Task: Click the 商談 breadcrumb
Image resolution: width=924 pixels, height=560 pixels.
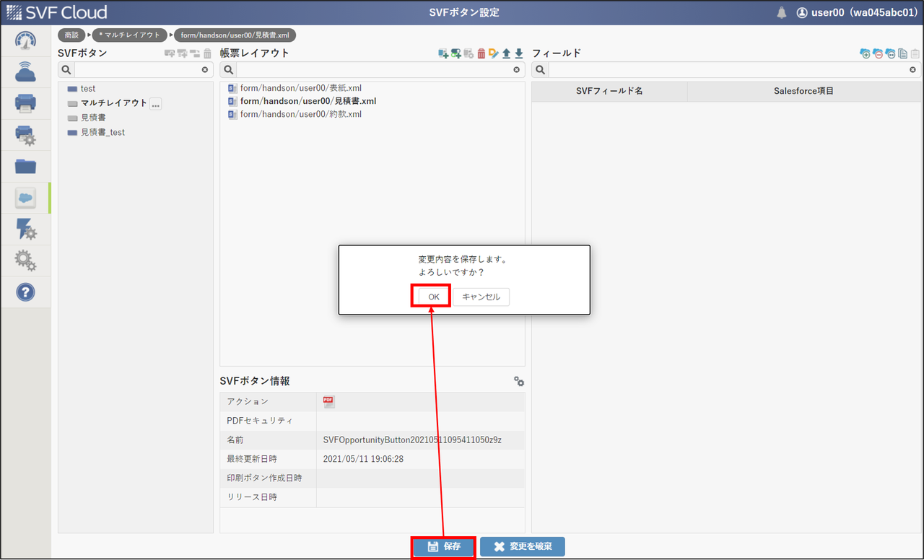Action: tap(71, 35)
